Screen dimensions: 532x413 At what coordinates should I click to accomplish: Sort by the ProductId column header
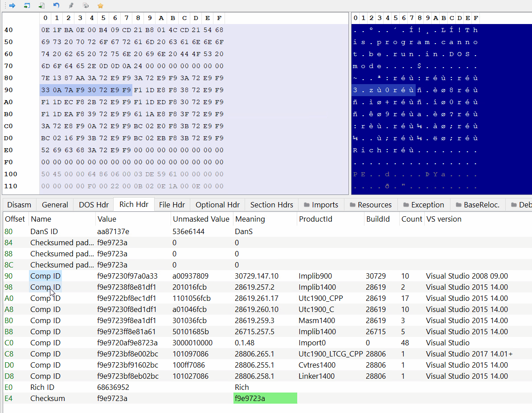[315, 219]
